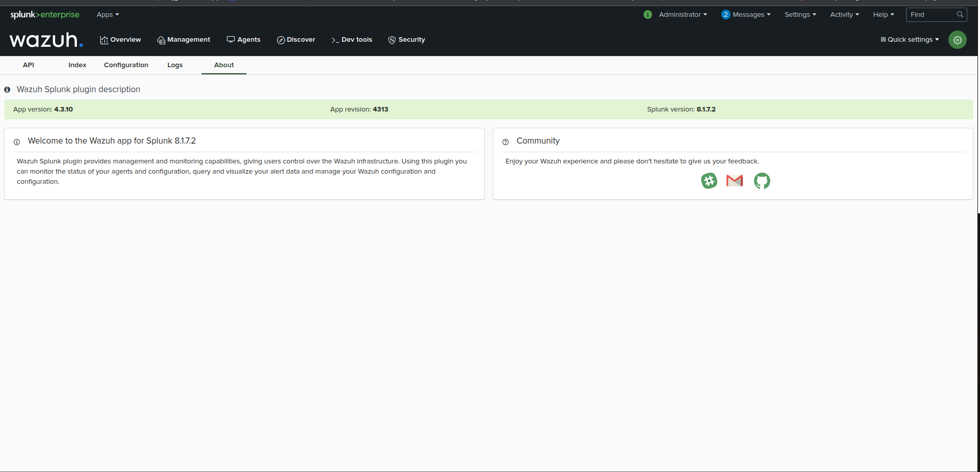Click the info icon beside Wazuh Splunk plugin description
This screenshot has width=980, height=472.
[x=7, y=89]
